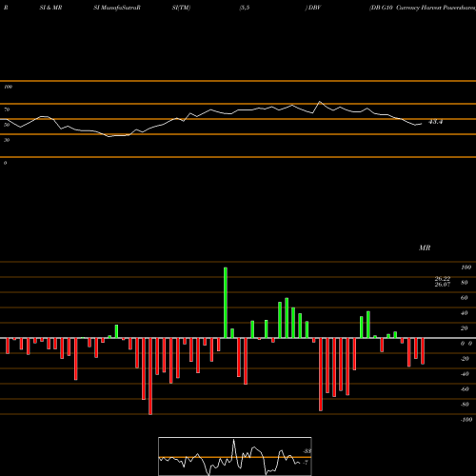Click the 30 level label on RSI axis

(7, 140)
